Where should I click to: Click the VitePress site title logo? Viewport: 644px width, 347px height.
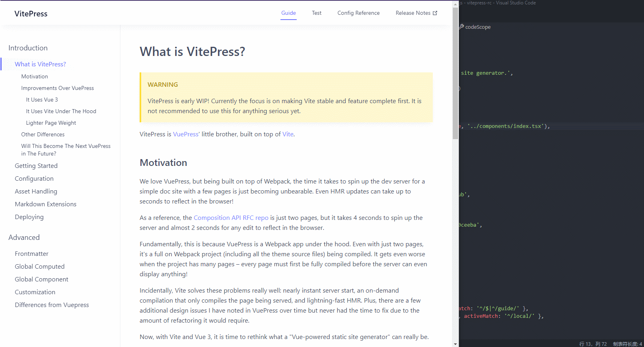31,14
